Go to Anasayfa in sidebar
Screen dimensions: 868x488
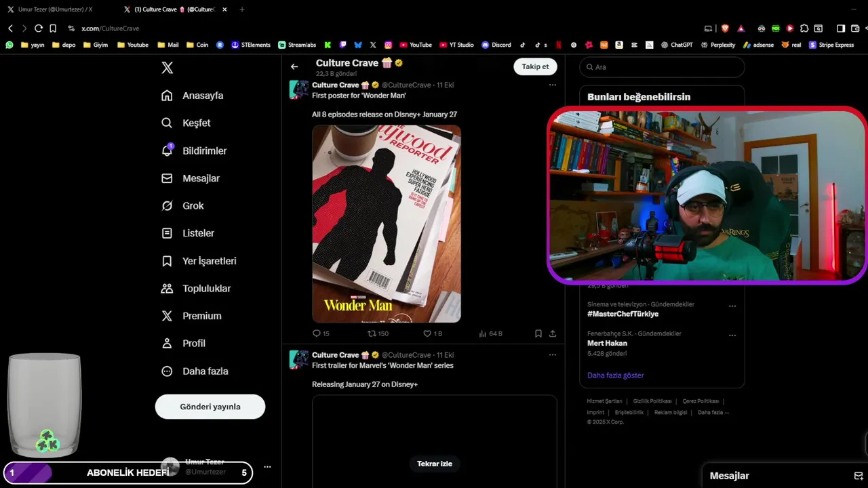coord(193,96)
